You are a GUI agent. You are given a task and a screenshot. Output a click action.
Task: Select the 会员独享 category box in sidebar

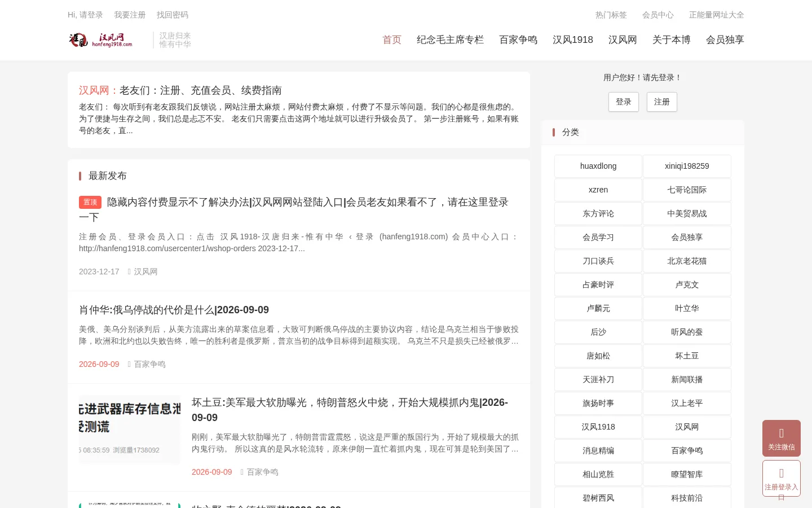tap(687, 237)
